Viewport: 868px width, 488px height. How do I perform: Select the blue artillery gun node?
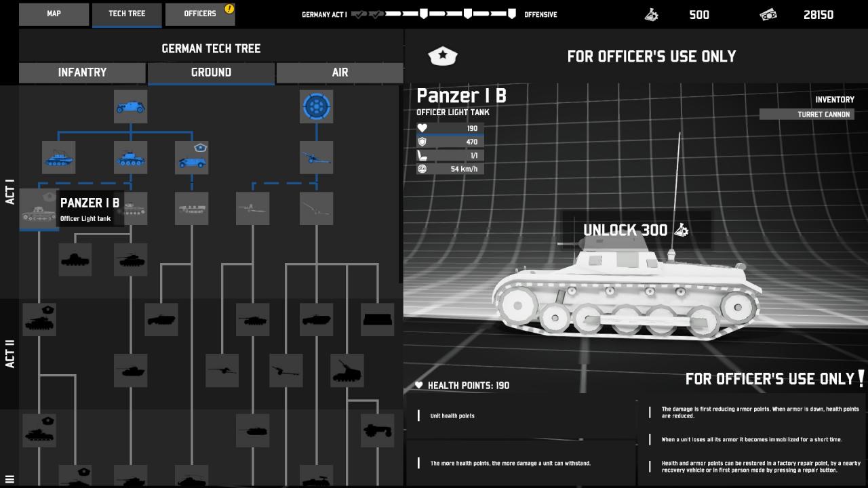pyautogui.click(x=316, y=158)
